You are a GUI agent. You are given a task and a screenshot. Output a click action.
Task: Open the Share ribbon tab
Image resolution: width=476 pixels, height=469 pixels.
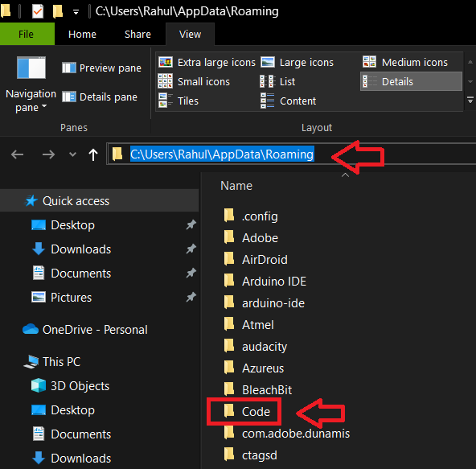(x=137, y=35)
